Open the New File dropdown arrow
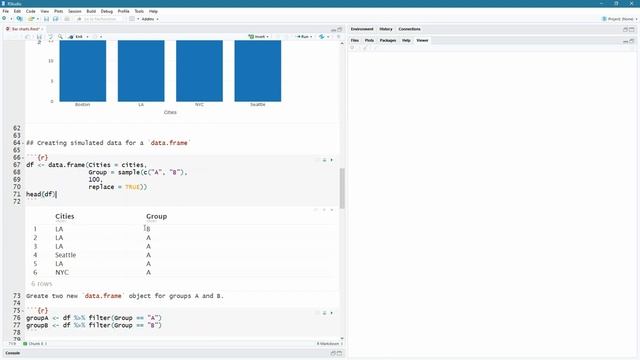 pos(11,19)
